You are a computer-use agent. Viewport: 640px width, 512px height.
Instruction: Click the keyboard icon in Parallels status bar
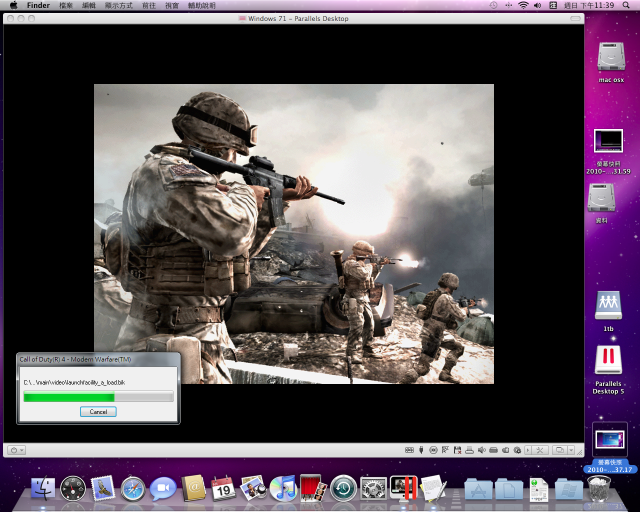[x=409, y=450]
